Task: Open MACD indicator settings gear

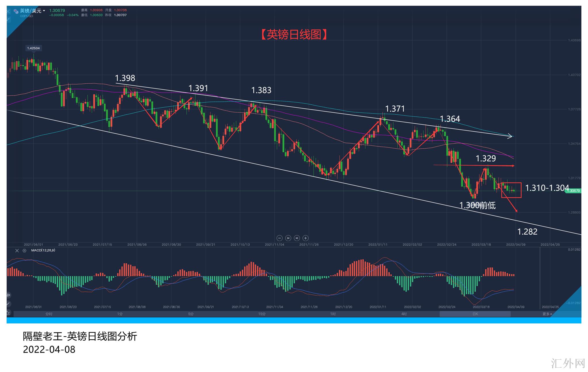Action: coord(24,250)
